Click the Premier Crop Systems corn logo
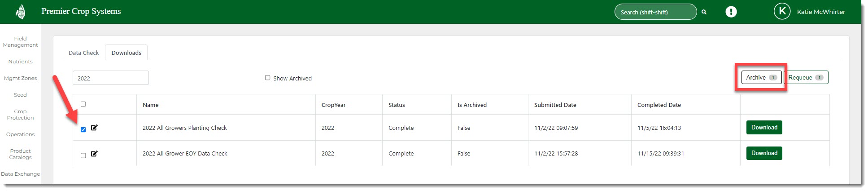This screenshot has width=868, height=191. click(20, 12)
